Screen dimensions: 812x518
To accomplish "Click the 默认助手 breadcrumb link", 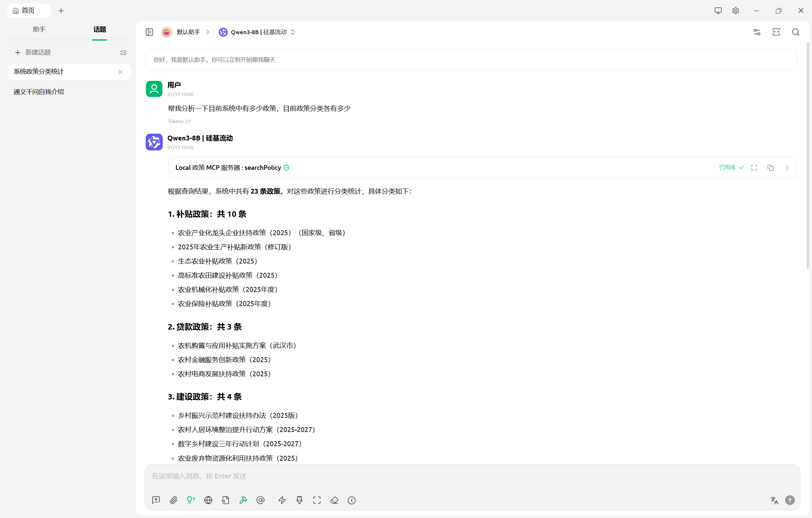I will coord(188,32).
